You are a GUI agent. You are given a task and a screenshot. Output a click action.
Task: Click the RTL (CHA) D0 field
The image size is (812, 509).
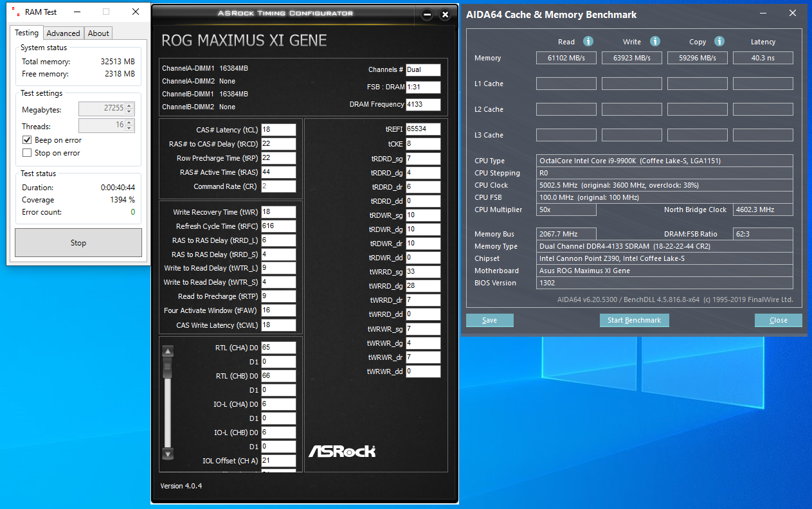point(278,348)
